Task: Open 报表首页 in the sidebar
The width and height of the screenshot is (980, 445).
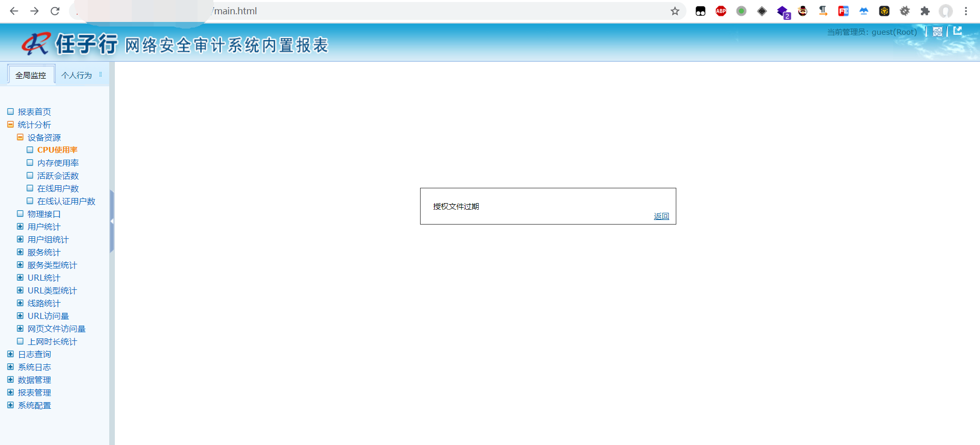Action: [x=34, y=112]
